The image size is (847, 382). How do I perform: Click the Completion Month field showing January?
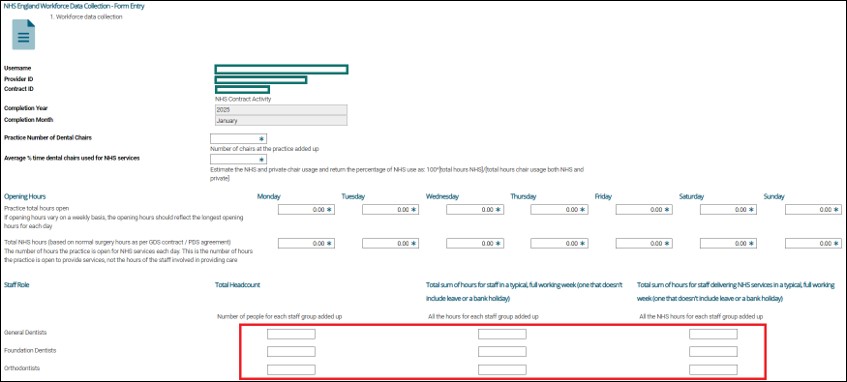click(281, 120)
